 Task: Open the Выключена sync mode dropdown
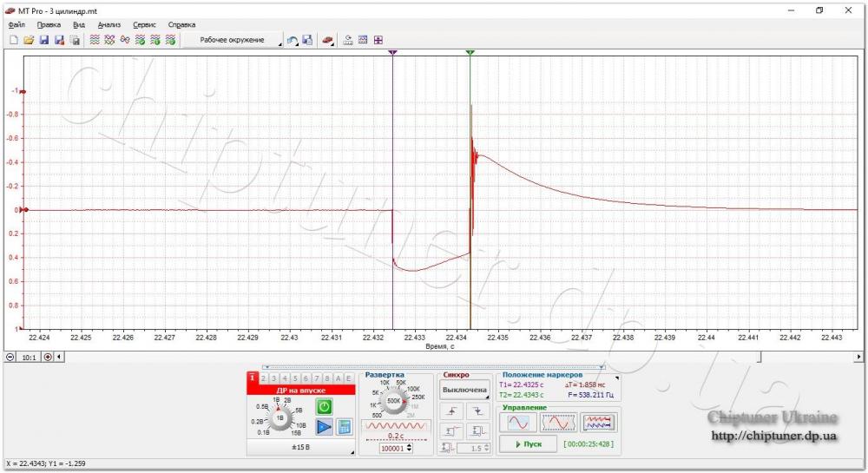coord(465,390)
